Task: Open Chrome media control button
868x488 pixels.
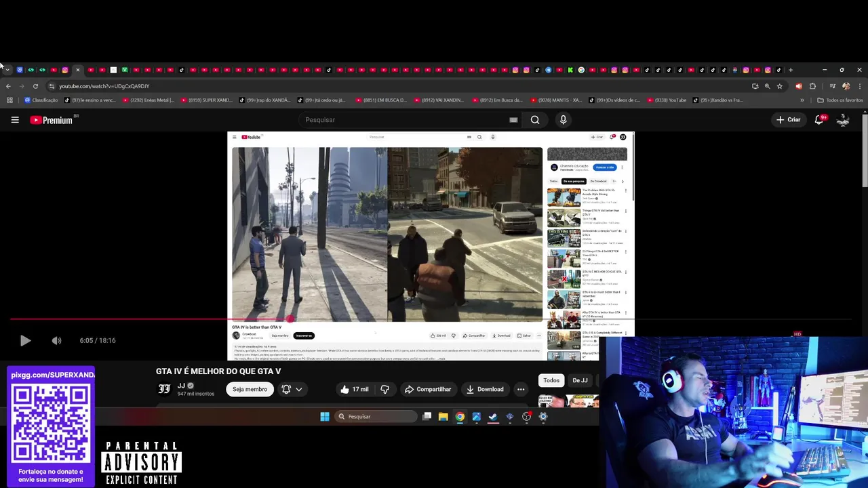Action: click(x=832, y=86)
